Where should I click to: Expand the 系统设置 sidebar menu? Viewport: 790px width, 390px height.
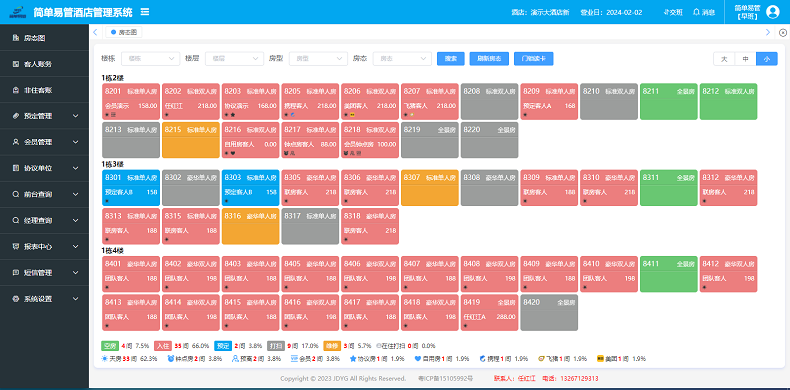pos(44,299)
